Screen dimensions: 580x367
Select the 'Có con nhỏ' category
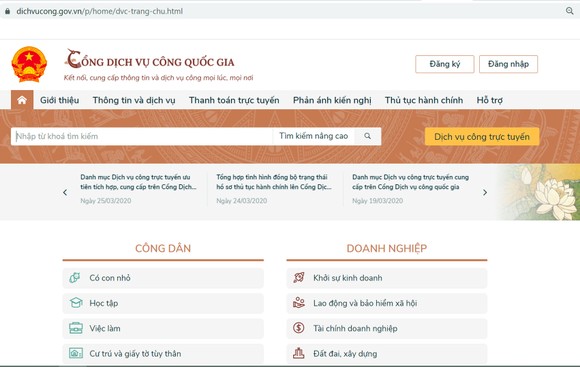pyautogui.click(x=163, y=278)
